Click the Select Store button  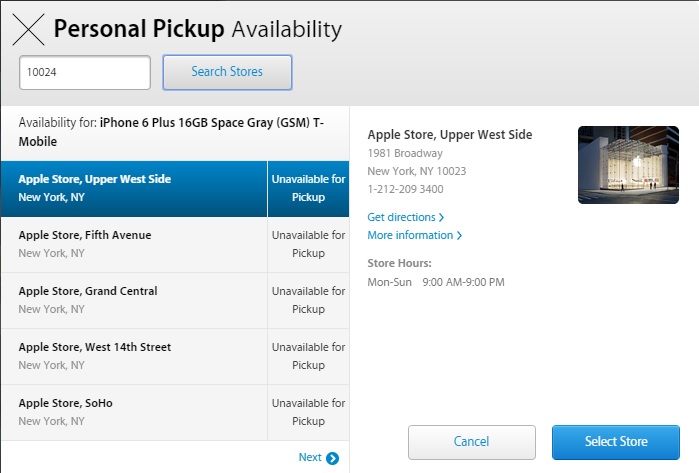click(x=616, y=442)
